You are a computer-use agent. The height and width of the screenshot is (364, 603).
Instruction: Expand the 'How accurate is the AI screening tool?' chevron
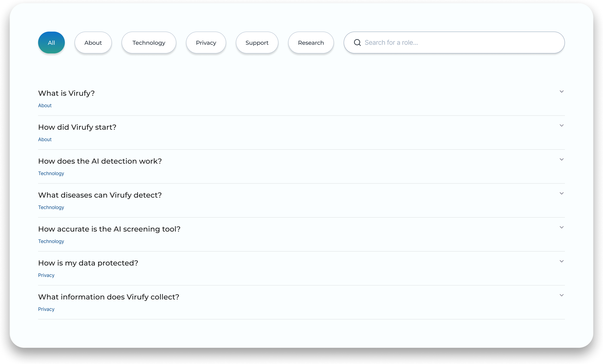point(561,228)
